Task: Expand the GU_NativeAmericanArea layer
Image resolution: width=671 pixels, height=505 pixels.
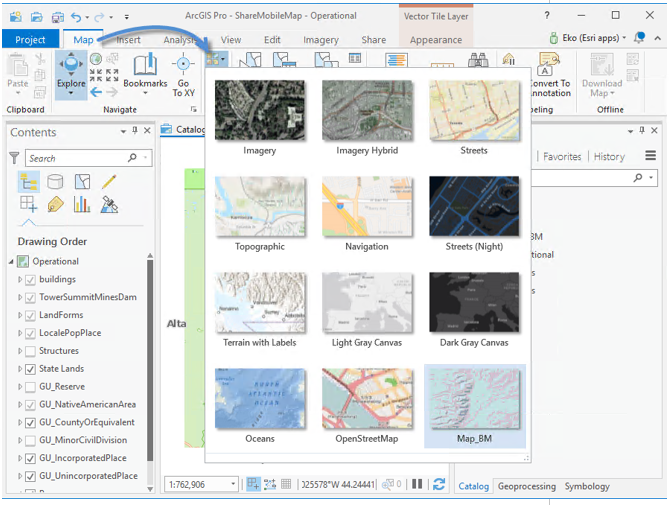Action: (x=20, y=404)
